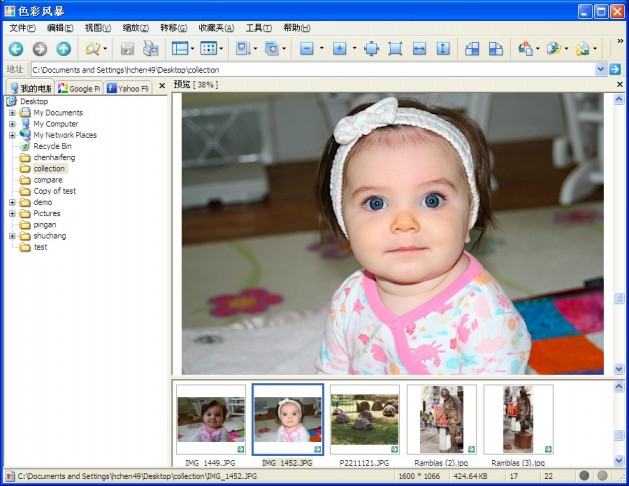
Task: Click the printer icon in toolbar
Action: coord(151,48)
